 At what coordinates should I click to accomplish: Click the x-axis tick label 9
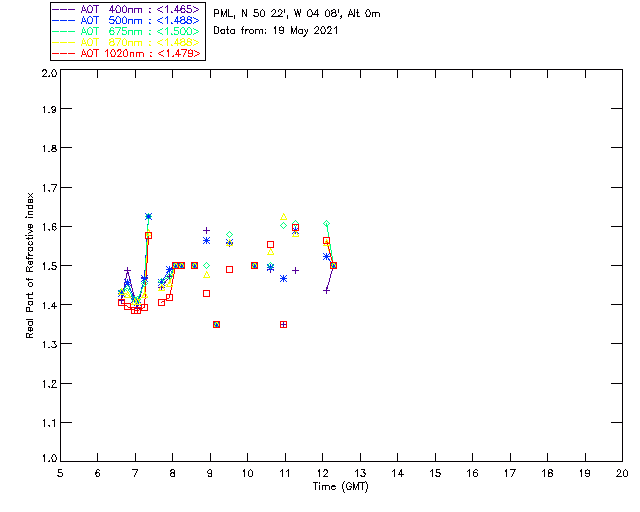click(x=210, y=473)
